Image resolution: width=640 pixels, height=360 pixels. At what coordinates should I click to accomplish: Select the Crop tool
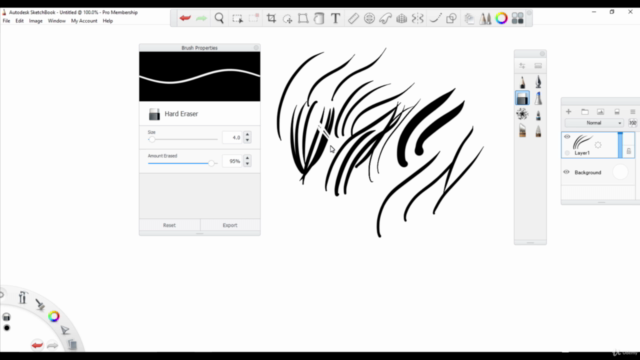[271, 18]
